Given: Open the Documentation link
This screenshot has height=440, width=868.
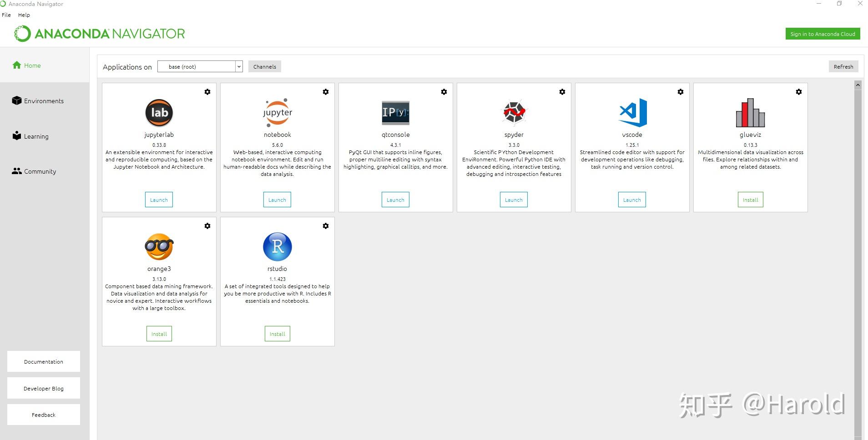Looking at the screenshot, I should (x=44, y=361).
